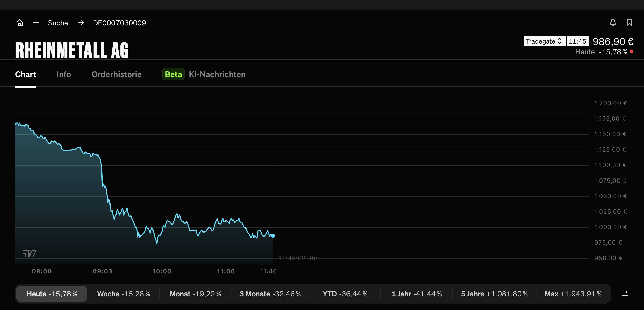Click the Rheinmetall AG heading
Viewport: 644px width, 310px height.
tap(72, 50)
